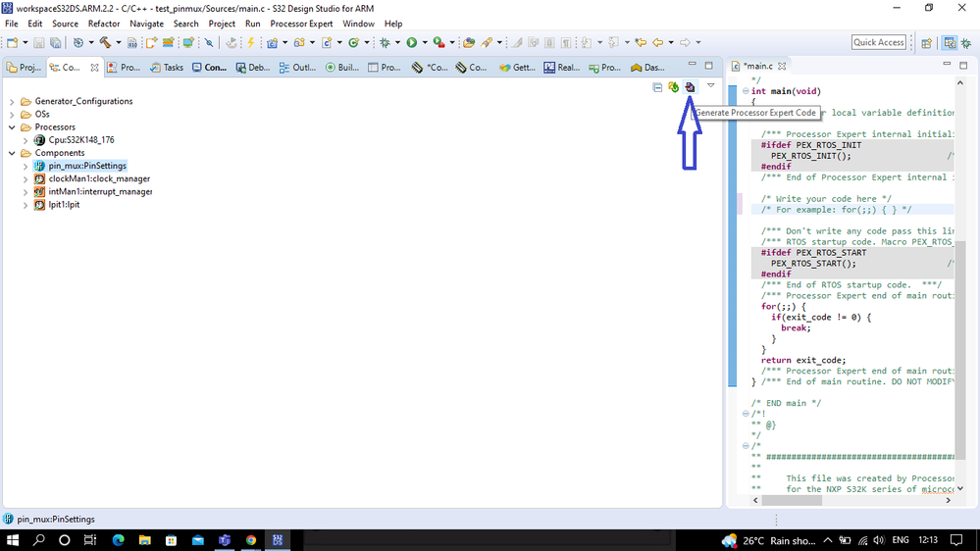Open the Processor Expert menu
The width and height of the screenshot is (980, 551).
(x=301, y=24)
